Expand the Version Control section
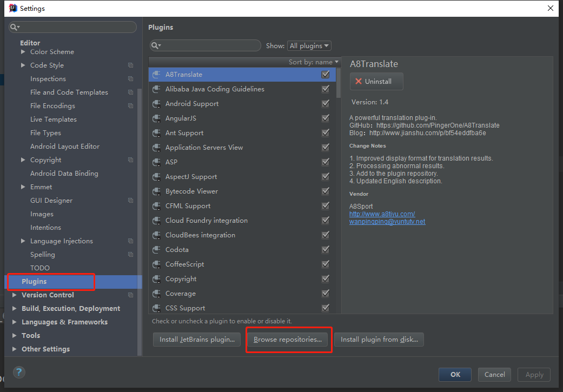 (x=14, y=295)
